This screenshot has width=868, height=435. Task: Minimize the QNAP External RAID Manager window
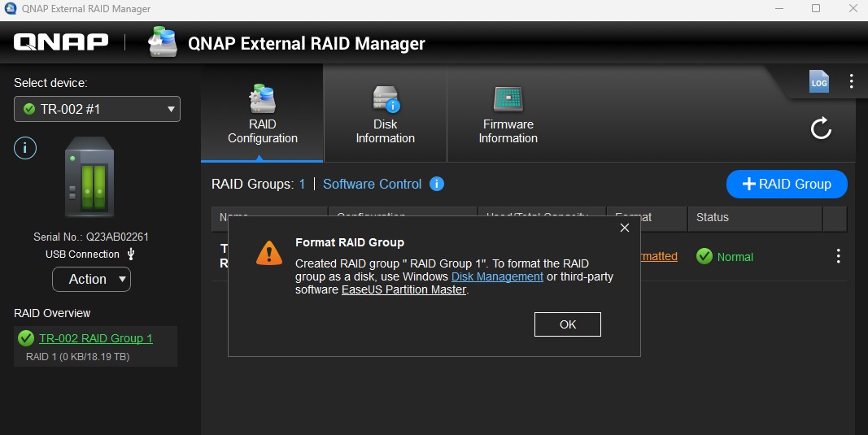coord(779,8)
